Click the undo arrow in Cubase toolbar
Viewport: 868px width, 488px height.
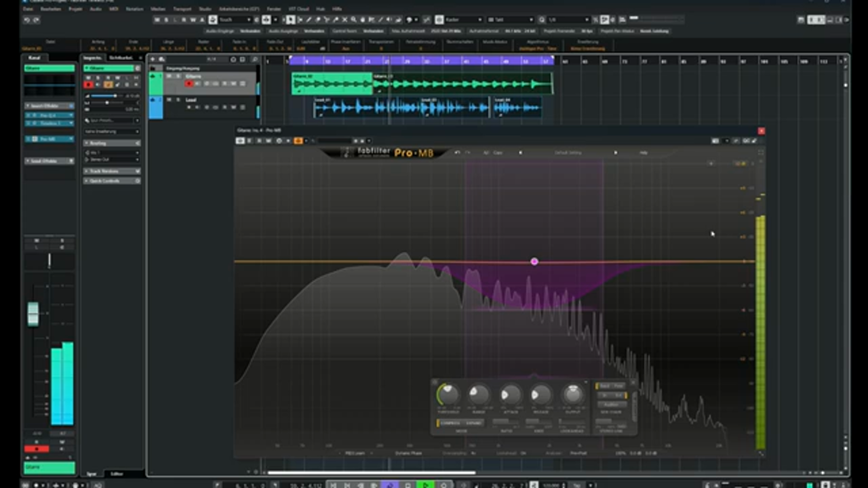pos(27,20)
